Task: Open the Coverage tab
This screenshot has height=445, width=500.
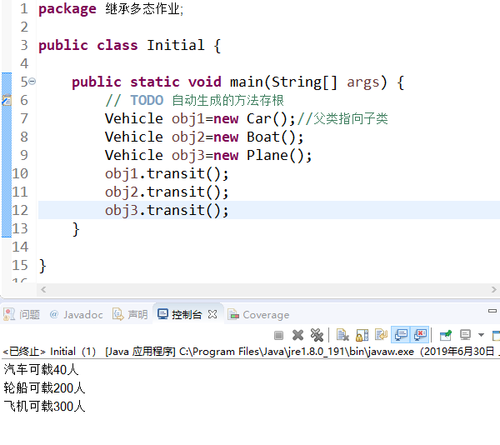Action: [x=258, y=314]
